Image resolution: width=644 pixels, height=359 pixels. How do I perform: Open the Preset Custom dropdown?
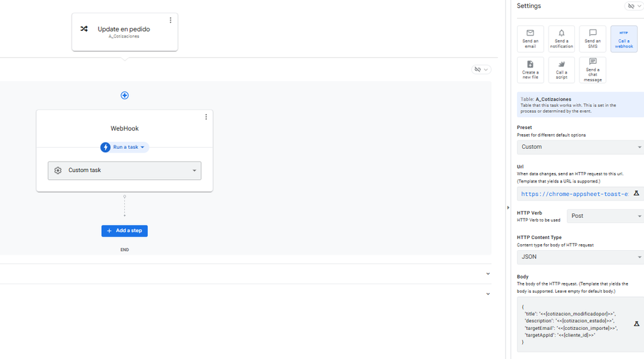click(580, 147)
